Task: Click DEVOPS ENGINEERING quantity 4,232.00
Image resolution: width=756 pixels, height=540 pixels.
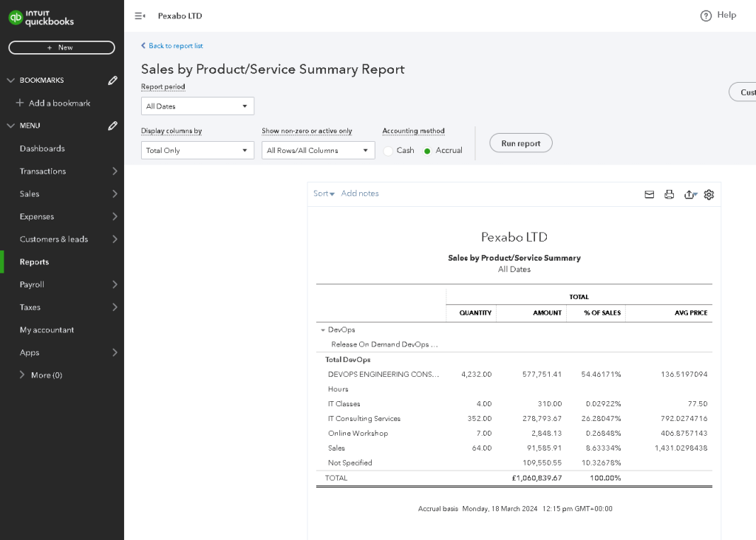Action: click(477, 374)
